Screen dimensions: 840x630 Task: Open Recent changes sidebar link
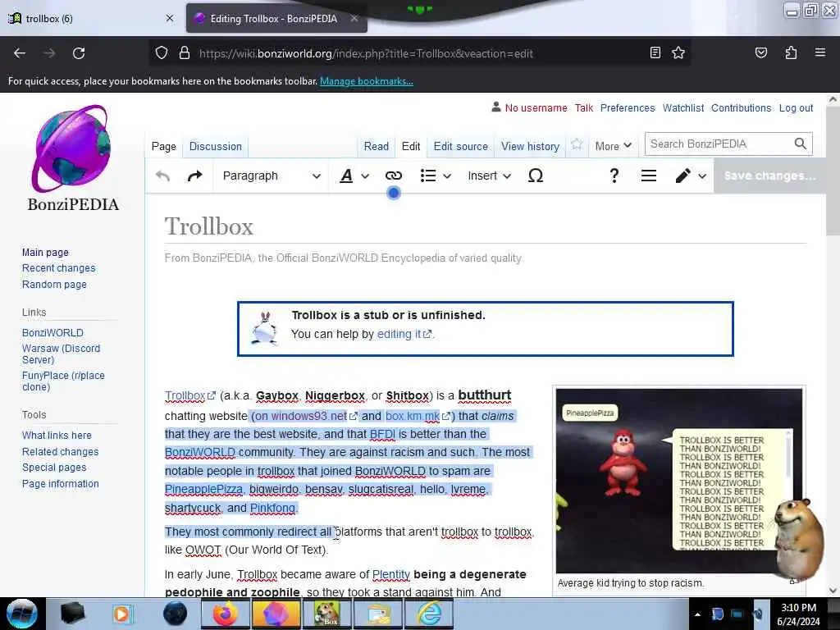click(58, 268)
